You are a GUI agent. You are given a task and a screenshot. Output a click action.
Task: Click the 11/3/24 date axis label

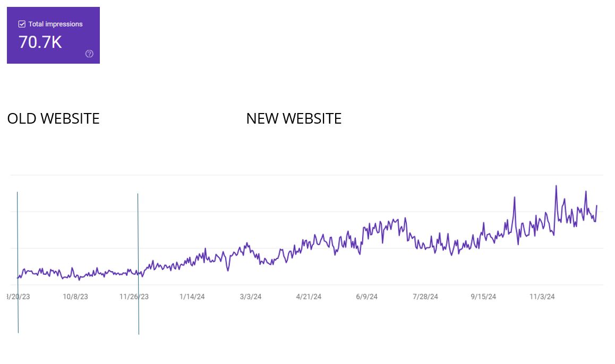click(x=542, y=297)
